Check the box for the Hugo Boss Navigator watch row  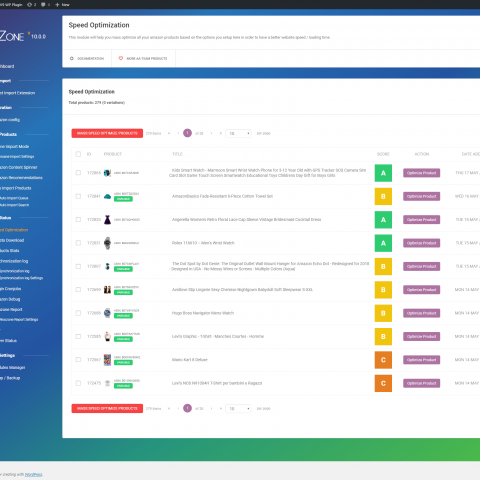78,313
